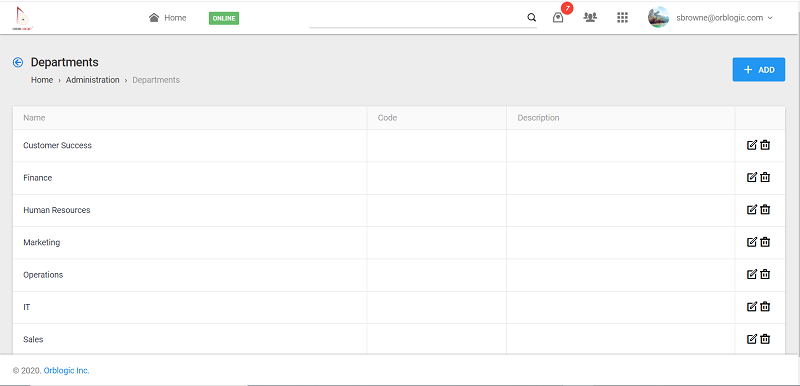Open the Orblogic Inc. footer link
The width and height of the screenshot is (800, 386).
(x=66, y=371)
